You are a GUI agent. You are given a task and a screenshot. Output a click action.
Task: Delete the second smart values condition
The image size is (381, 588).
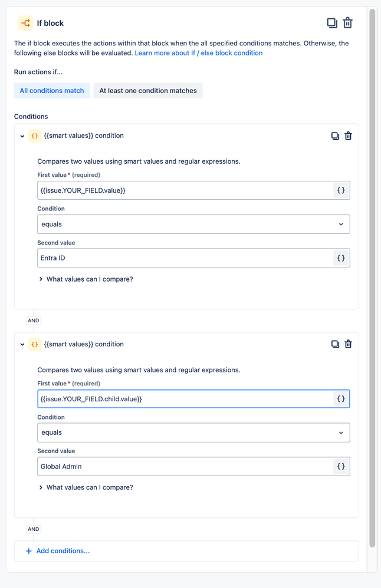(x=348, y=344)
